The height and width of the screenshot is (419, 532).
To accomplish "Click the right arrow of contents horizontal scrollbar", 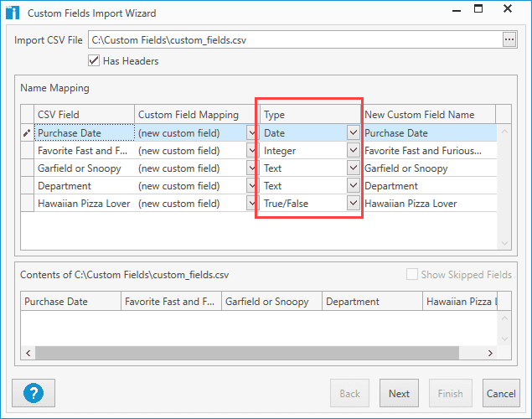I will 490,353.
